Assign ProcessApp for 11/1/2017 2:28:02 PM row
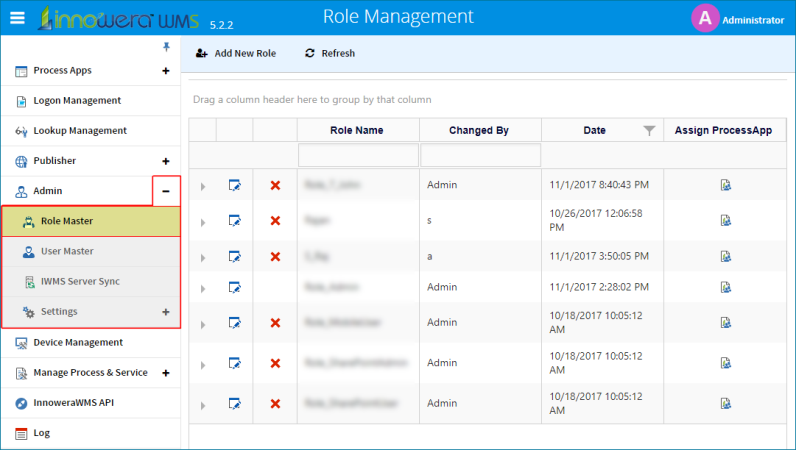 pos(725,287)
